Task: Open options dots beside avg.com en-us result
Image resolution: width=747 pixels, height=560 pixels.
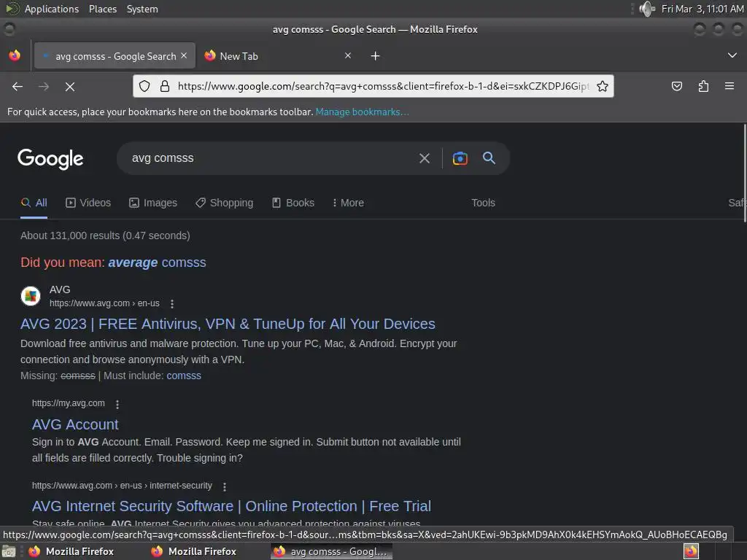Action: [172, 304]
